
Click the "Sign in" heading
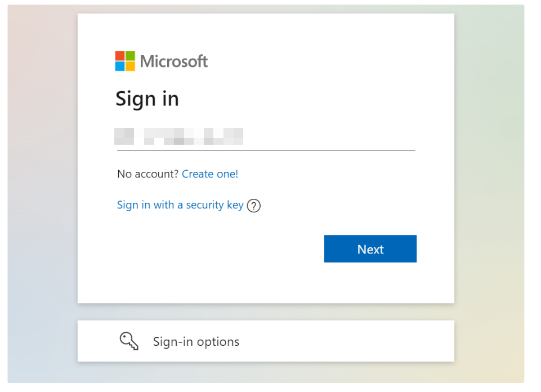point(147,99)
